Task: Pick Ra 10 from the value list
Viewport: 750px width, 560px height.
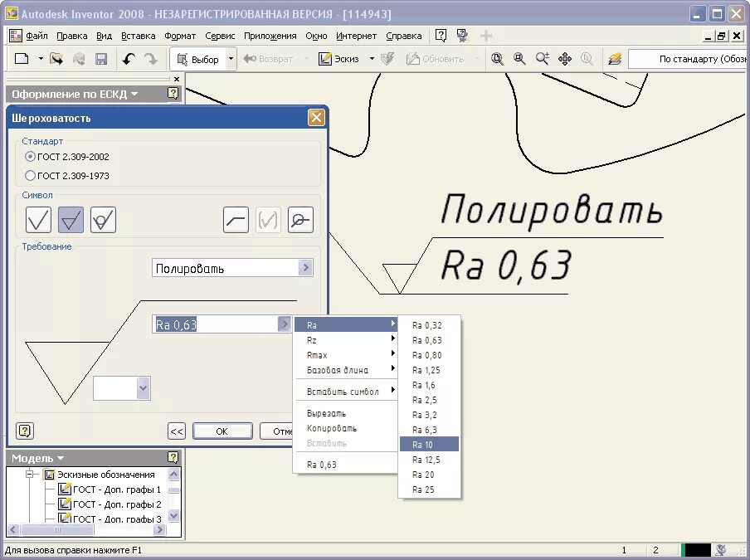Action: (x=429, y=445)
